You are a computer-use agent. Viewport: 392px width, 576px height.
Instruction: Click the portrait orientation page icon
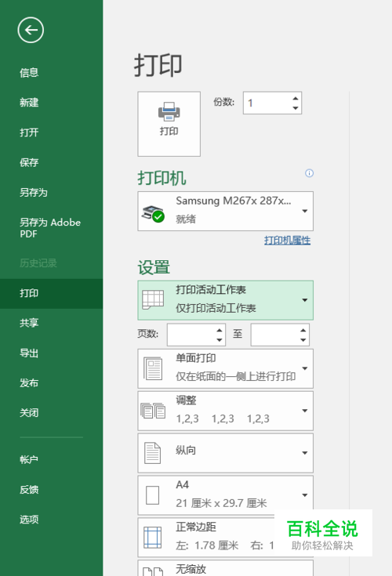(152, 453)
